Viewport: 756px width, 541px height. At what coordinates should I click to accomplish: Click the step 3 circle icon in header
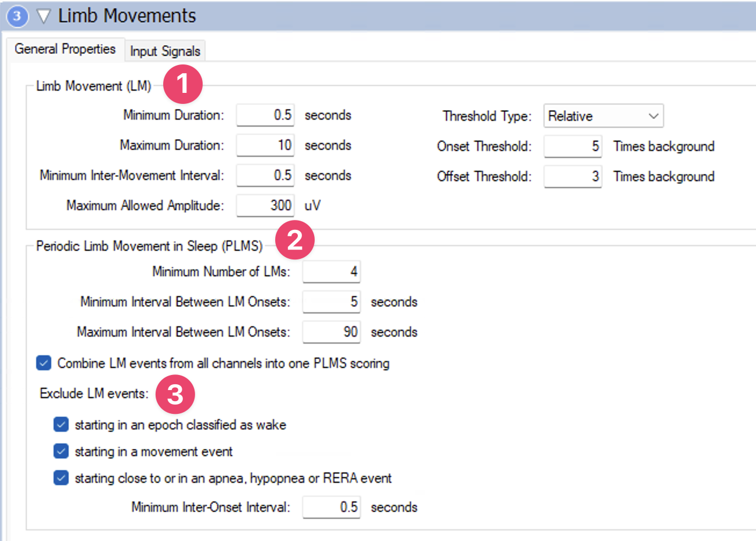[x=17, y=16]
